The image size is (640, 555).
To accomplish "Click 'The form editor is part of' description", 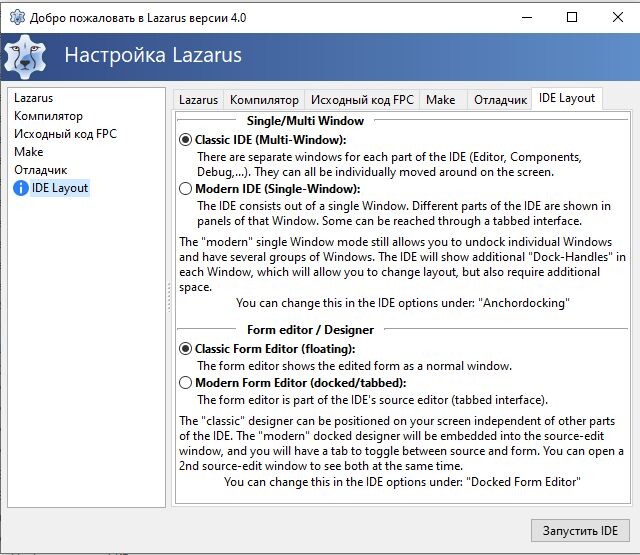I will click(372, 400).
